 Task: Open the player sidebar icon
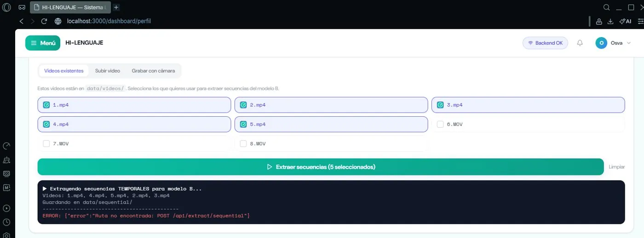(6, 208)
